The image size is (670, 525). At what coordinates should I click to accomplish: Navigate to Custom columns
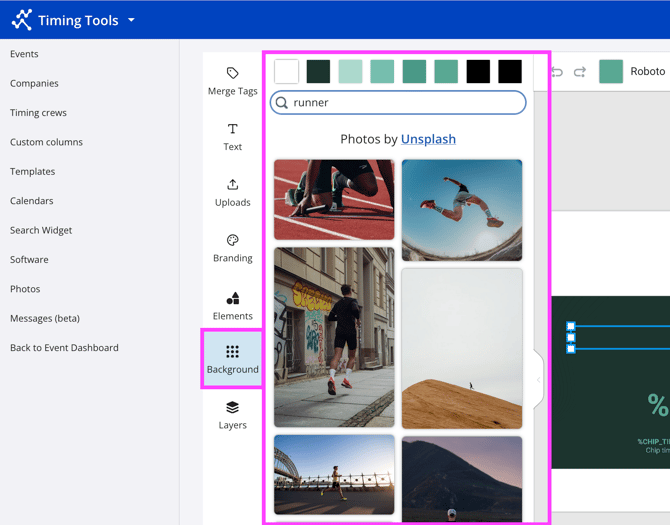coord(46,142)
